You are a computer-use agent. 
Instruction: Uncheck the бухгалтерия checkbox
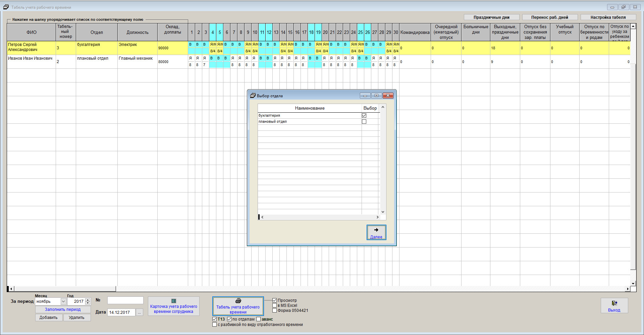point(364,116)
